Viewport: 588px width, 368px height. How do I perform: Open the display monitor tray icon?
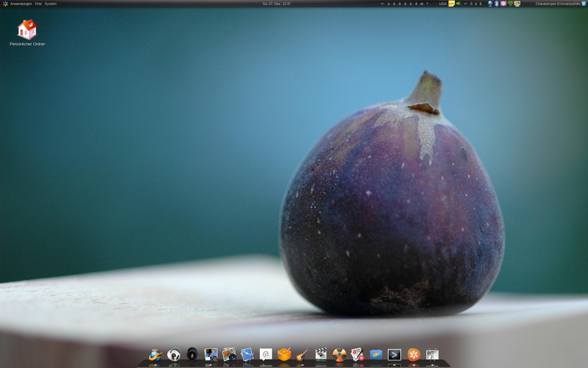(517, 4)
